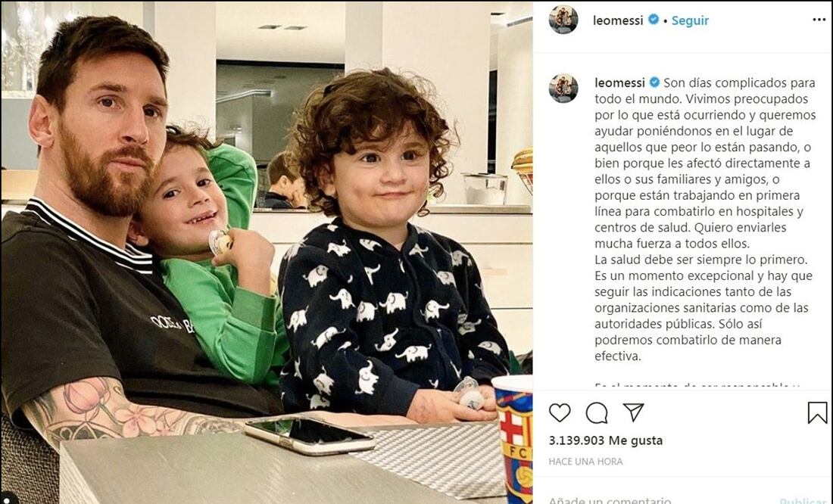Open leomessi profile picture in the header
Image resolution: width=833 pixels, height=504 pixels.
point(563,20)
